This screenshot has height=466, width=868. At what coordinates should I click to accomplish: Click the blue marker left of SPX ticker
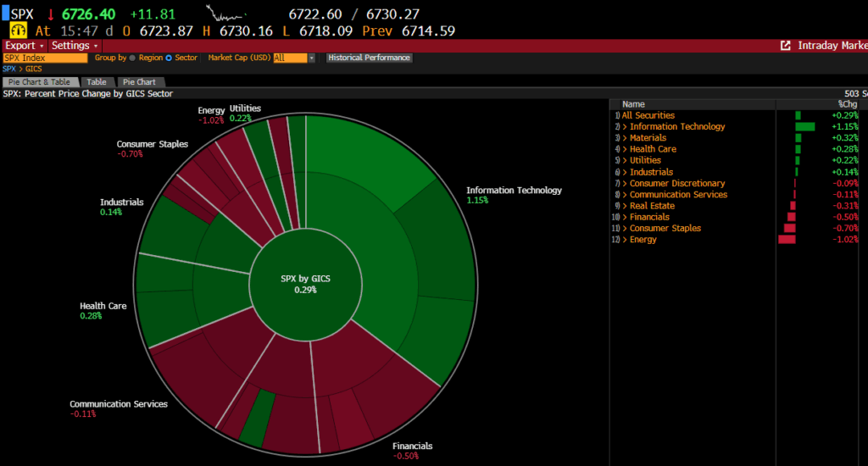pyautogui.click(x=5, y=14)
